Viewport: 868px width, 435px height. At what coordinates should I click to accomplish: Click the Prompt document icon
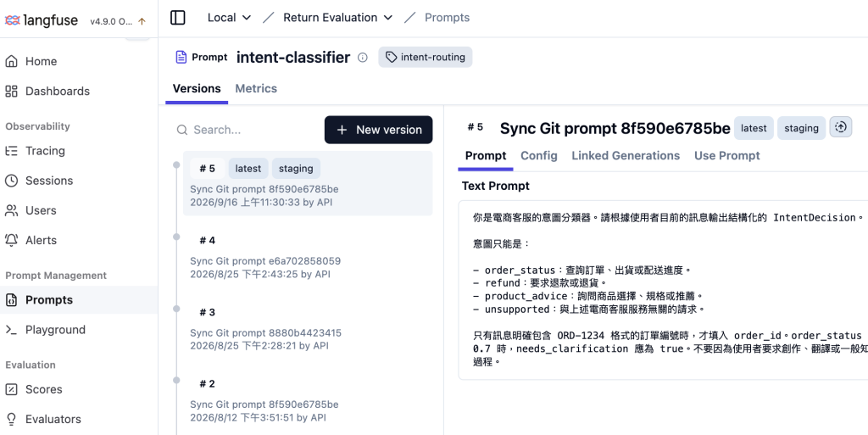181,57
